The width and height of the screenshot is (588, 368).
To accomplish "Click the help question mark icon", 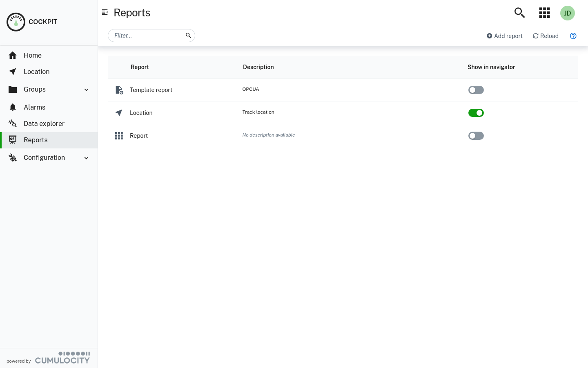I will 573,36.
